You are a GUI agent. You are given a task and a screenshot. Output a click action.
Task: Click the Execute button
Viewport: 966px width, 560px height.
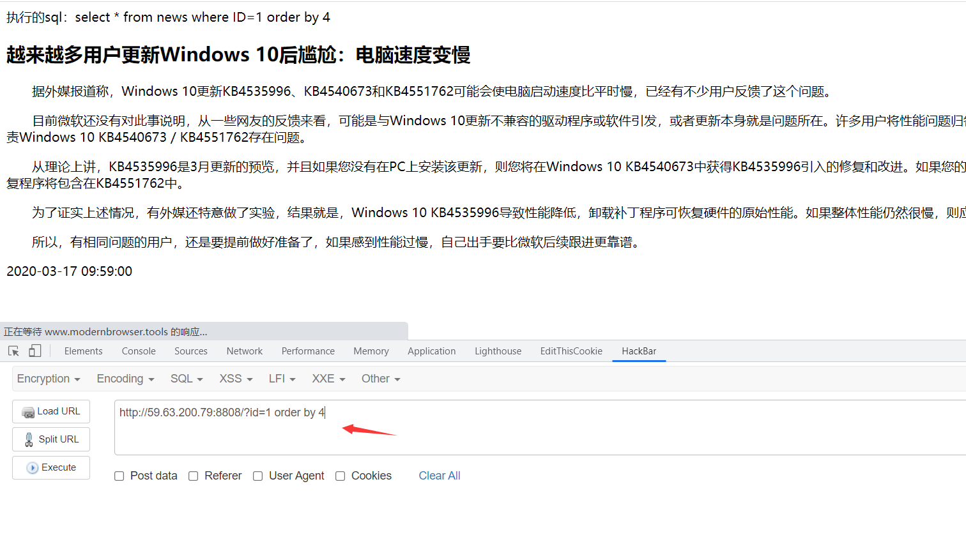pos(51,467)
